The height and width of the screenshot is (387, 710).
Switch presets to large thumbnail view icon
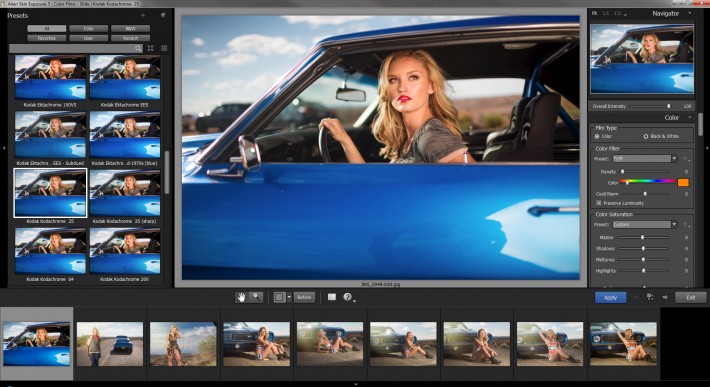150,48
